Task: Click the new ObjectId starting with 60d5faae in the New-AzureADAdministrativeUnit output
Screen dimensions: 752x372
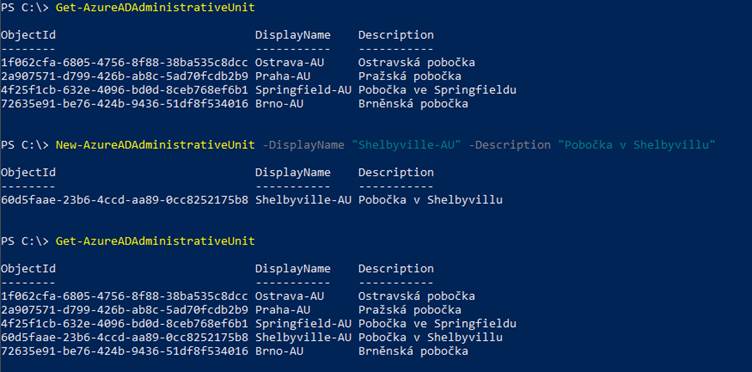Action: [x=124, y=200]
